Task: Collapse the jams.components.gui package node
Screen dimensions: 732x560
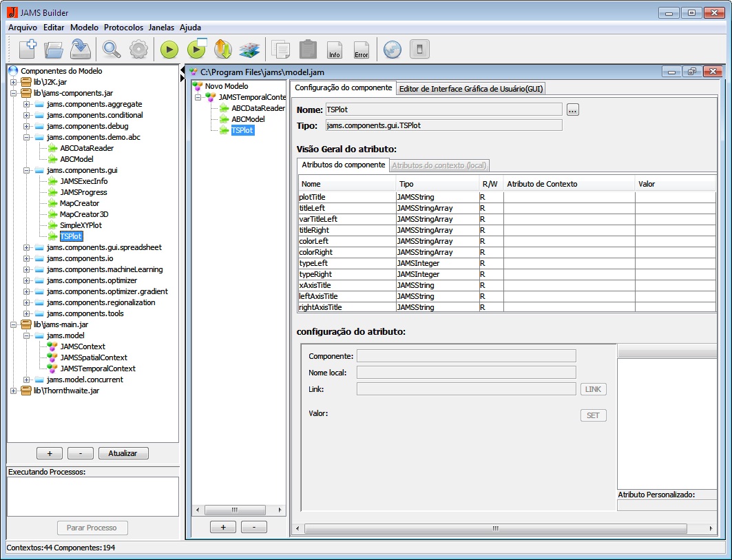Action: 27,170
